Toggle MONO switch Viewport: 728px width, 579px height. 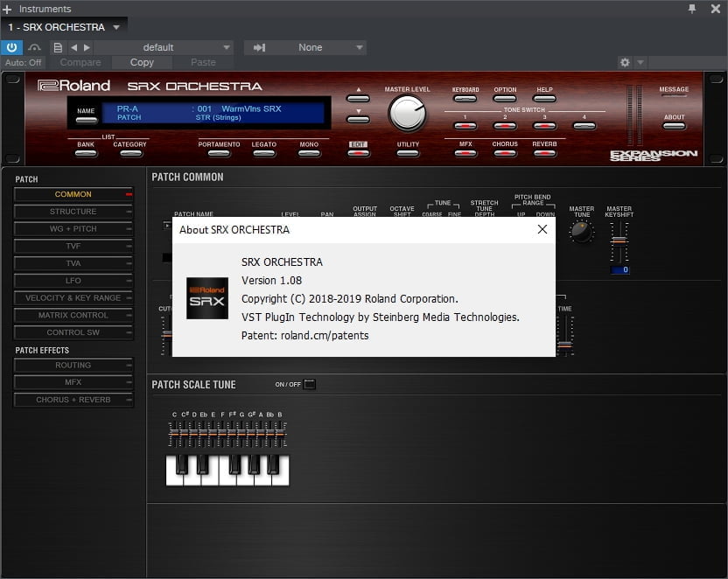[309, 153]
